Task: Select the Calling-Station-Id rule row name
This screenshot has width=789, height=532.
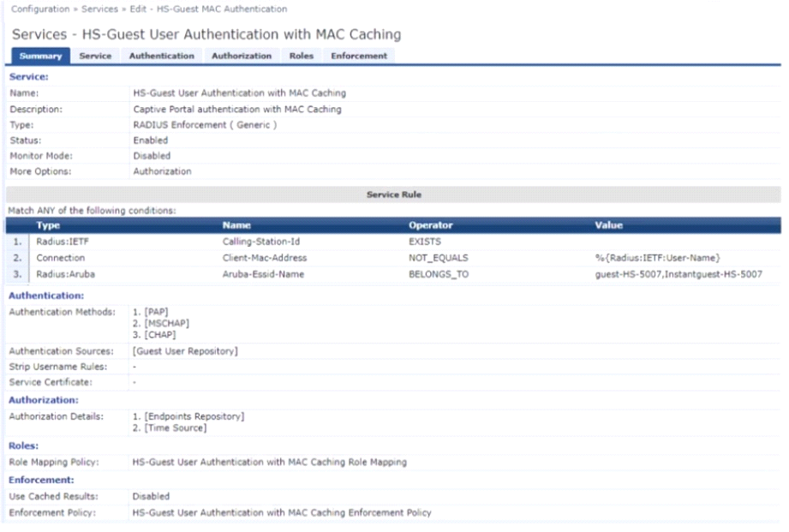Action: click(x=261, y=242)
